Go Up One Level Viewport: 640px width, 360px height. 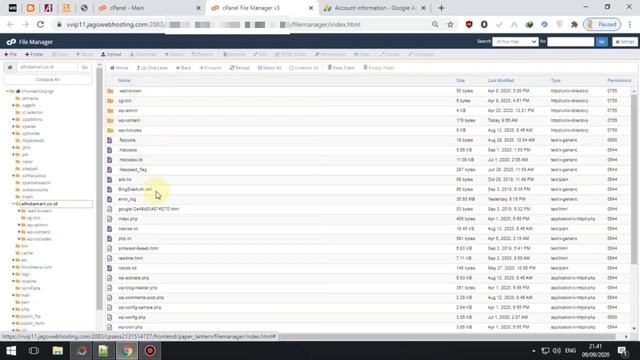[x=152, y=68]
